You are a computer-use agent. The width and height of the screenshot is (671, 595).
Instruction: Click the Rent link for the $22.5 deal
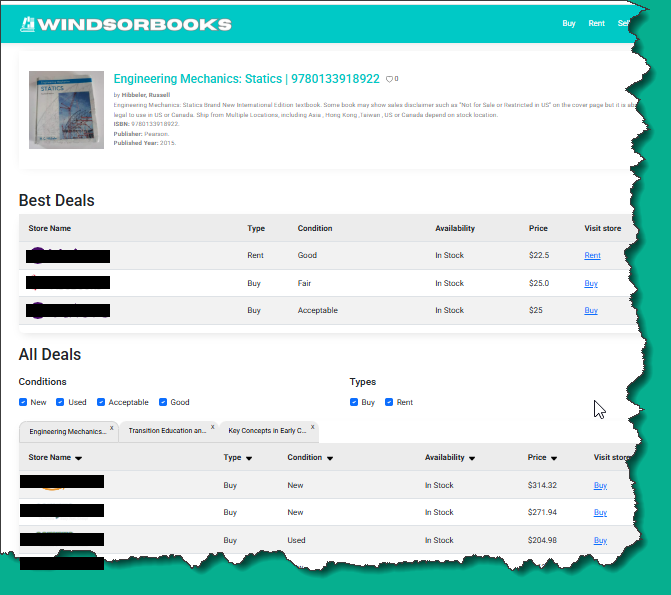[592, 255]
